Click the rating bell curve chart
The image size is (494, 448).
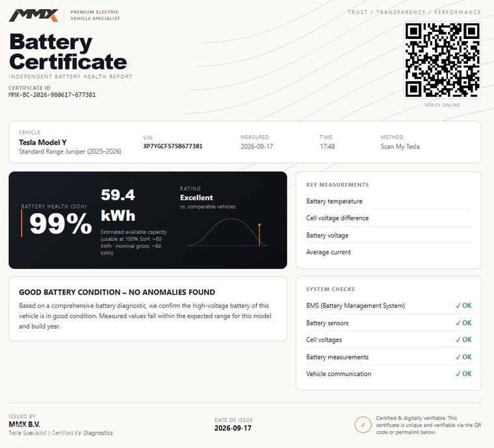(227, 232)
